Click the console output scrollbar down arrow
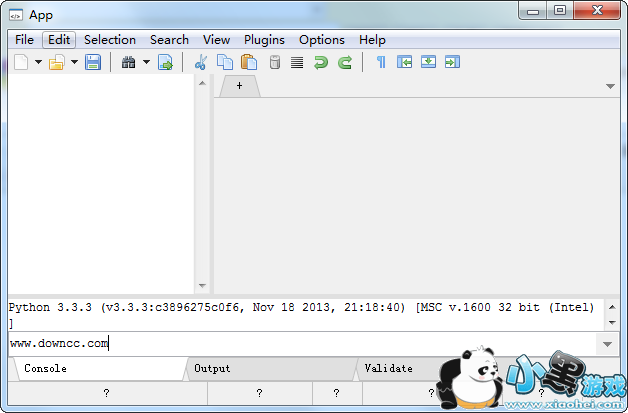Image resolution: width=628 pixels, height=413 pixels. click(612, 322)
